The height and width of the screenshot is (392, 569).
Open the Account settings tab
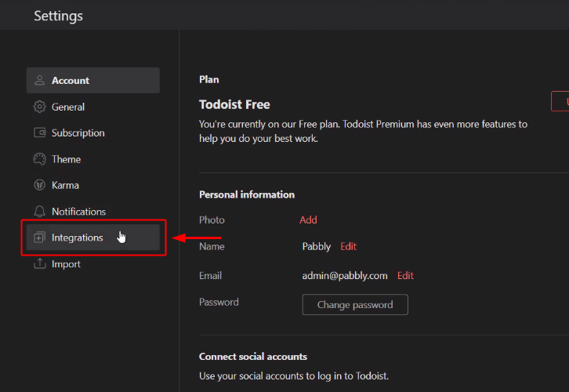click(x=93, y=80)
